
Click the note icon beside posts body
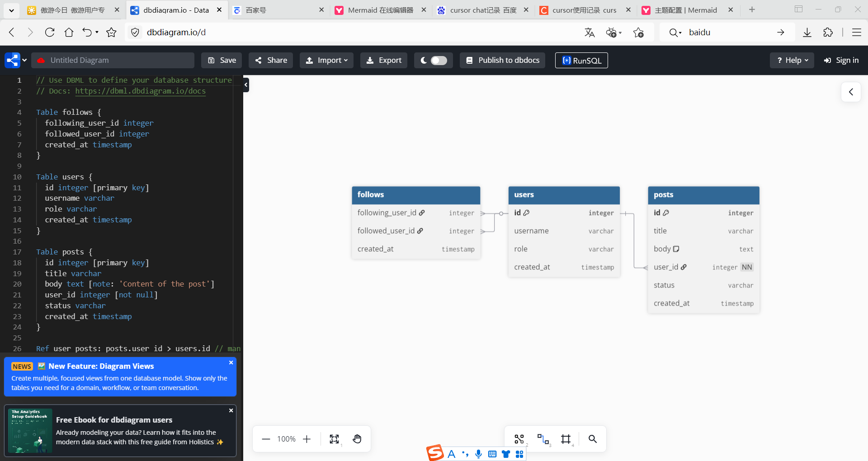point(676,249)
